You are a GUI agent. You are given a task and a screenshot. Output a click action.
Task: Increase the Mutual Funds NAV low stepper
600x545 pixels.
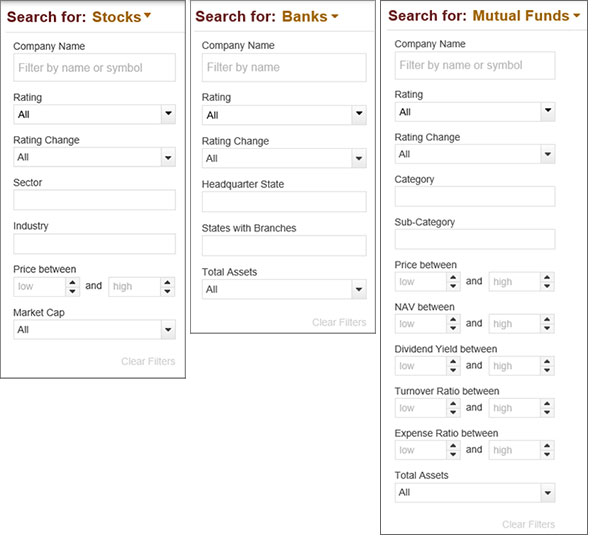pos(453,319)
